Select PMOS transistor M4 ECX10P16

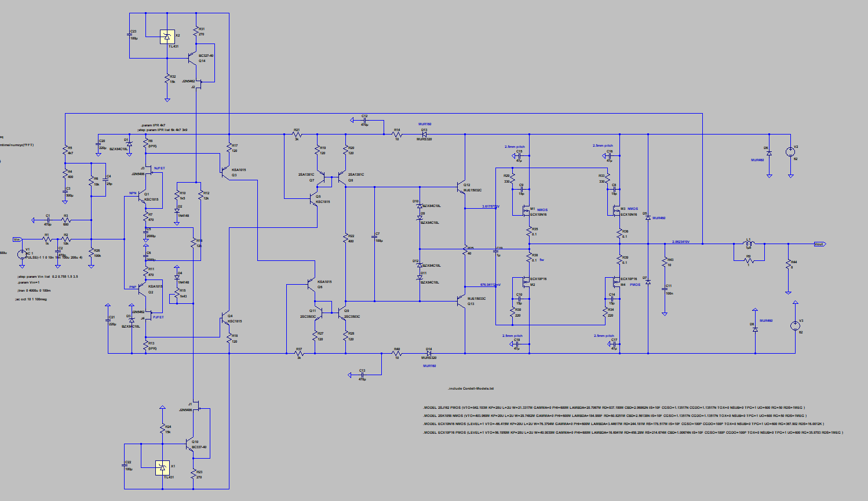[617, 282]
